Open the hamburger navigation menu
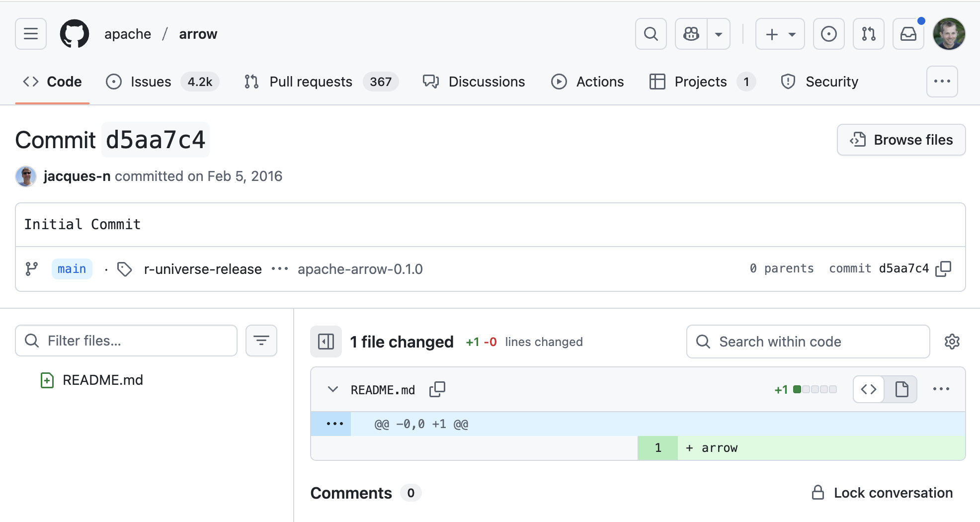The width and height of the screenshot is (980, 522). click(x=31, y=34)
